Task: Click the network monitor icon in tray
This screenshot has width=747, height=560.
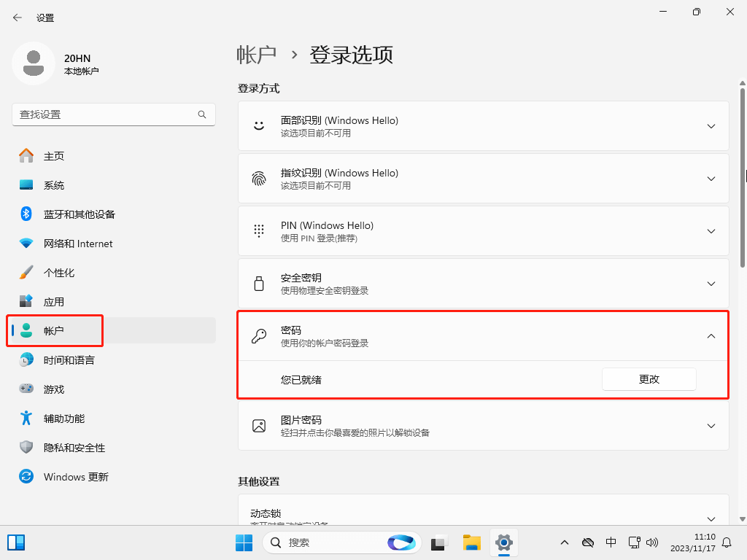Action: click(x=634, y=542)
